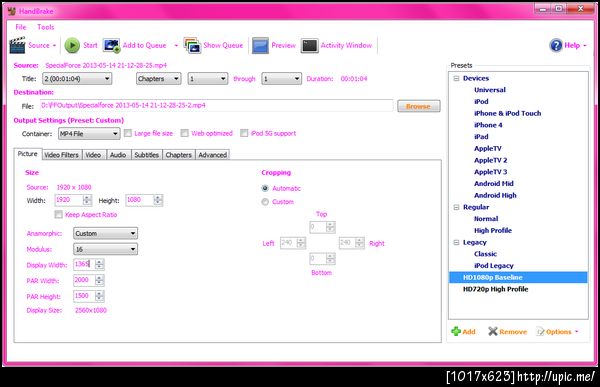This screenshot has height=387, width=600.
Task: Open the Anamorphic dropdown
Action: (105, 234)
